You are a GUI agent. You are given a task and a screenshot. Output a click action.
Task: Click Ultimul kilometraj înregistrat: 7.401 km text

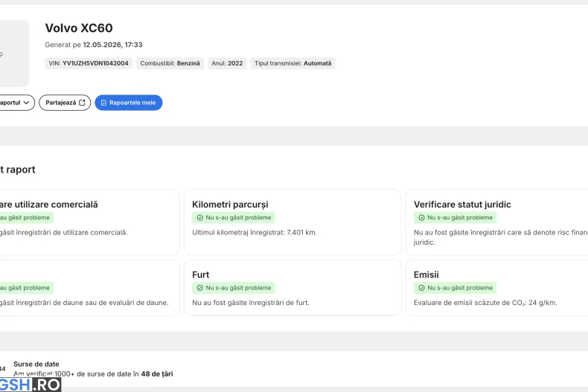coord(255,232)
